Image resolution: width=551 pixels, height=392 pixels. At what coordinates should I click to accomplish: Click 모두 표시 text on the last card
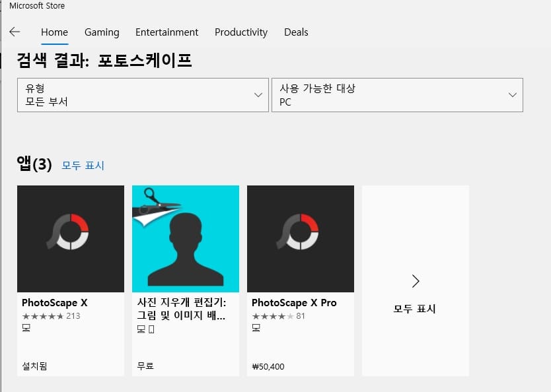(x=415, y=308)
